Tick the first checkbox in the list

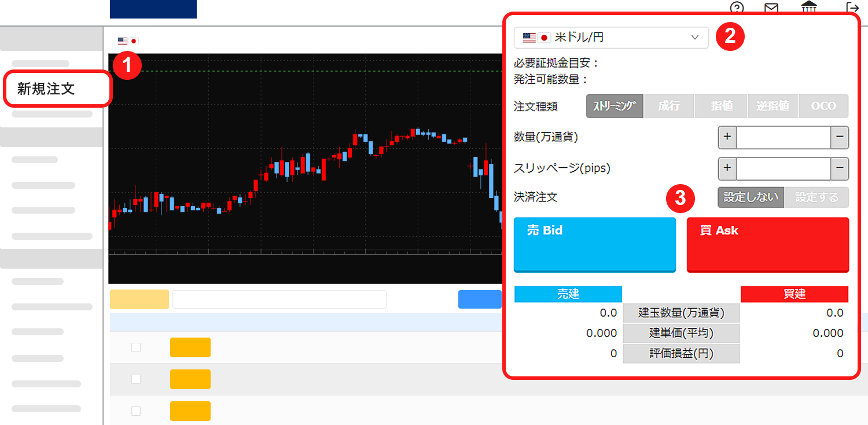pyautogui.click(x=136, y=347)
